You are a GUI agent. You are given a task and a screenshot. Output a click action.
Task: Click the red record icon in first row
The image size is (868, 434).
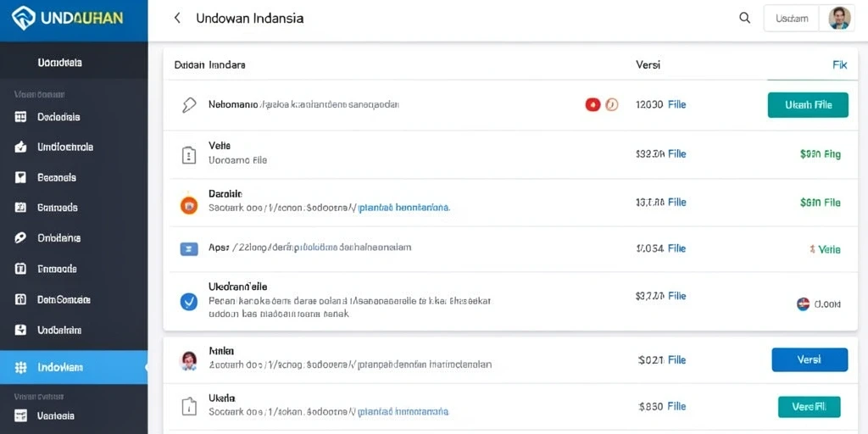tap(593, 104)
